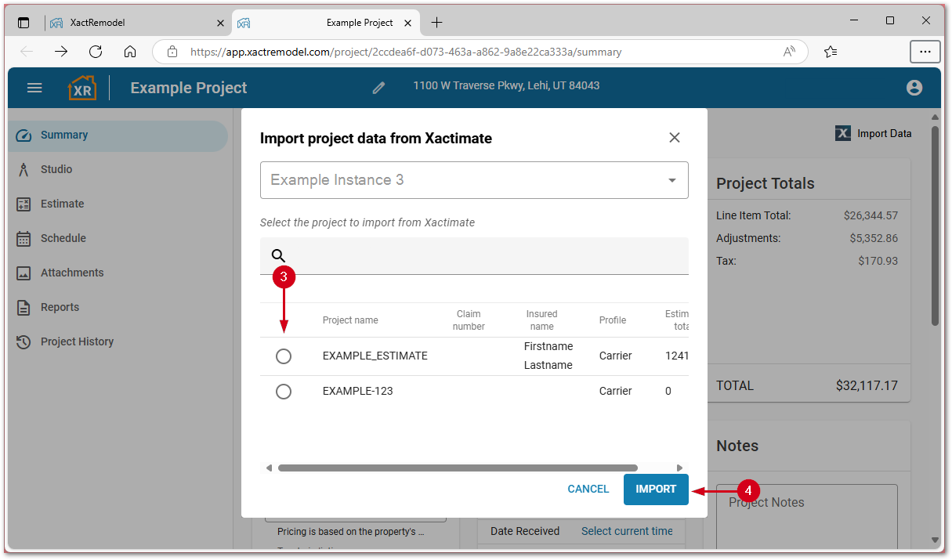Open a new browser tab
This screenshot has width=952, height=560.
point(436,23)
